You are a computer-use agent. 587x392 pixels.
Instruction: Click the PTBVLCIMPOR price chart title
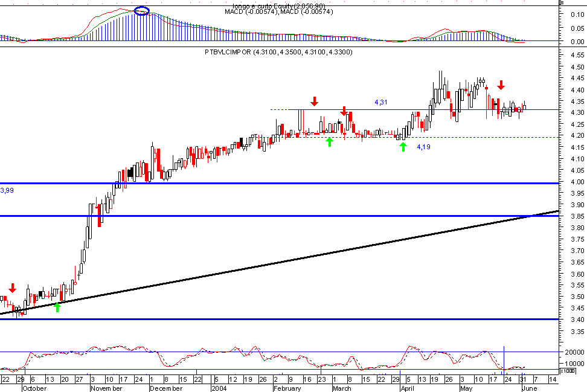(278, 52)
